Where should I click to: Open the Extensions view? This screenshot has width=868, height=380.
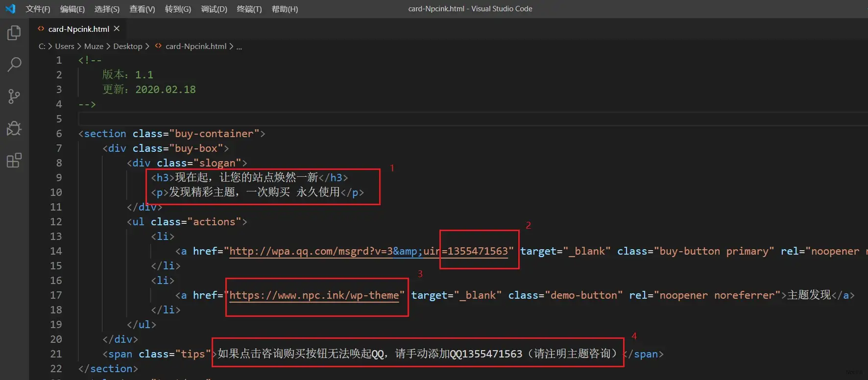pos(14,160)
